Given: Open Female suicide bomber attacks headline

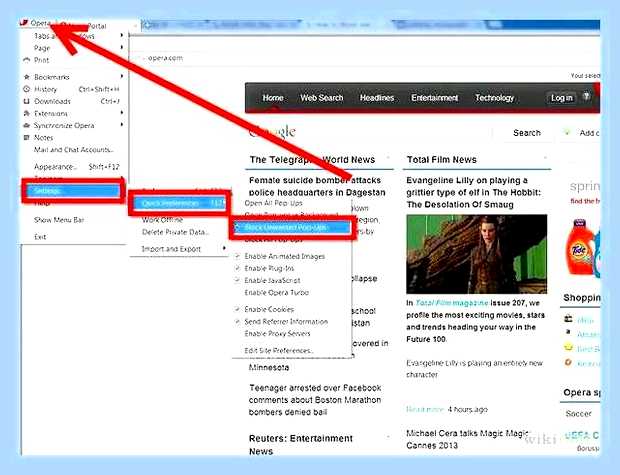Looking at the screenshot, I should (317, 186).
